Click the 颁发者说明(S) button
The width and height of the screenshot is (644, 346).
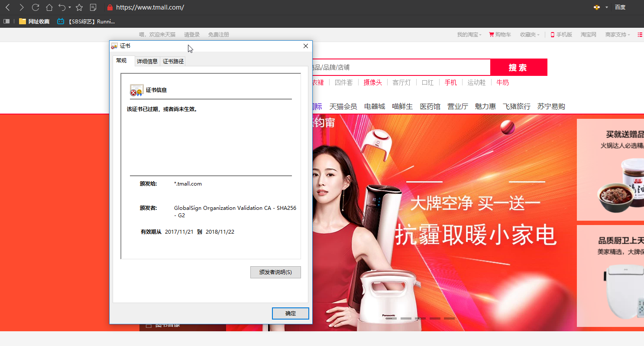(275, 272)
